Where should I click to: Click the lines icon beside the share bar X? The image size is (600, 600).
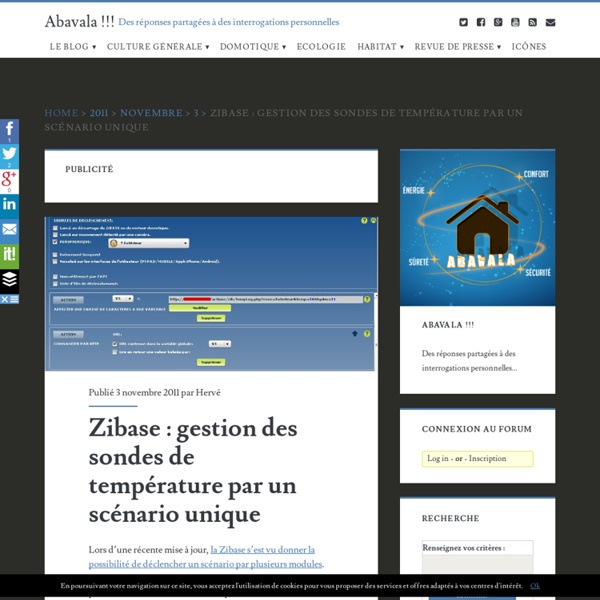pos(14,299)
